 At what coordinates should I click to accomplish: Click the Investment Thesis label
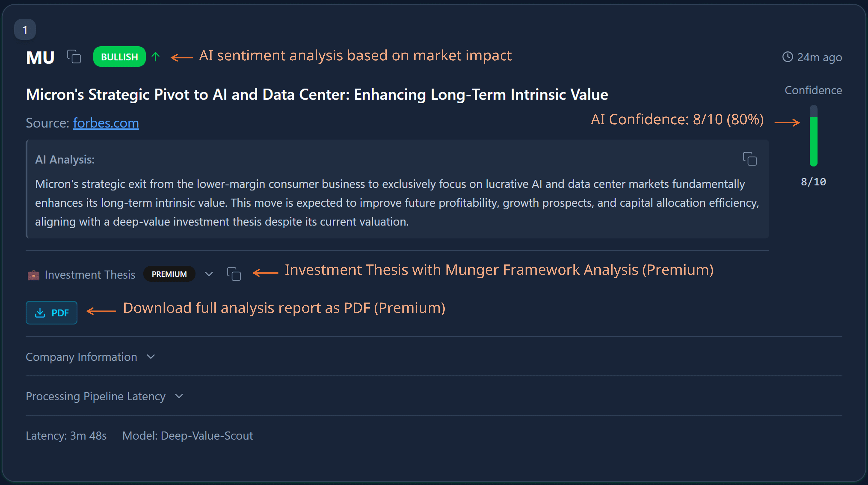pos(90,275)
